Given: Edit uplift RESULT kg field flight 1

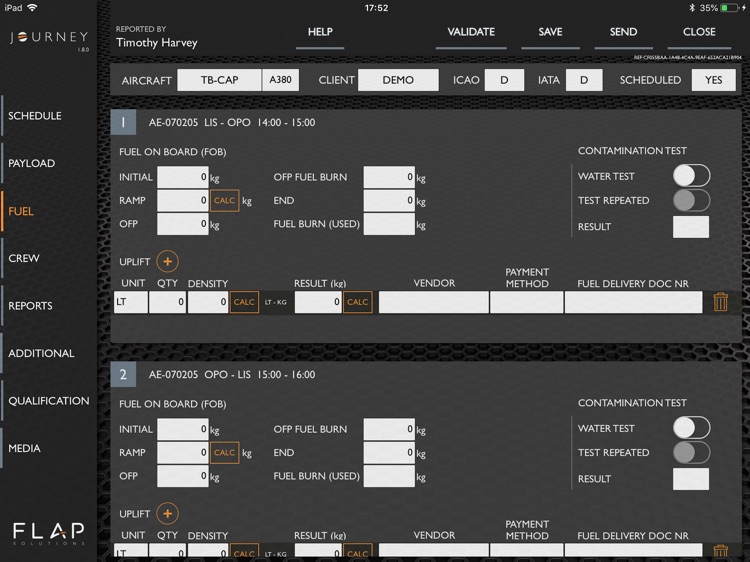Looking at the screenshot, I should pos(318,302).
